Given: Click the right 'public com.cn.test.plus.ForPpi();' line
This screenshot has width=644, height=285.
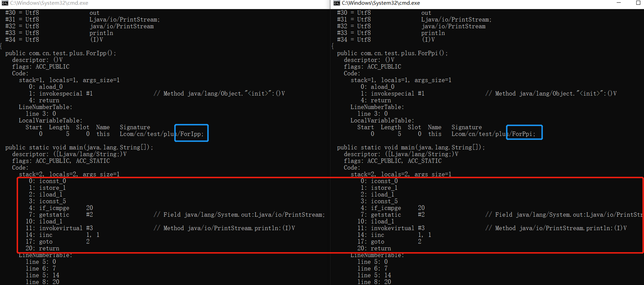Looking at the screenshot, I should (392, 53).
